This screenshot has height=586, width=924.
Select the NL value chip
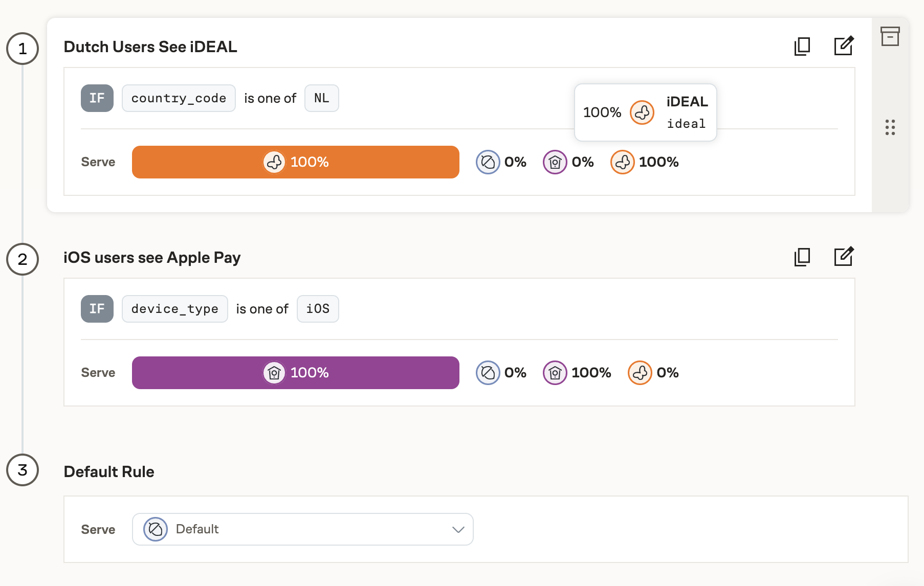pos(321,98)
